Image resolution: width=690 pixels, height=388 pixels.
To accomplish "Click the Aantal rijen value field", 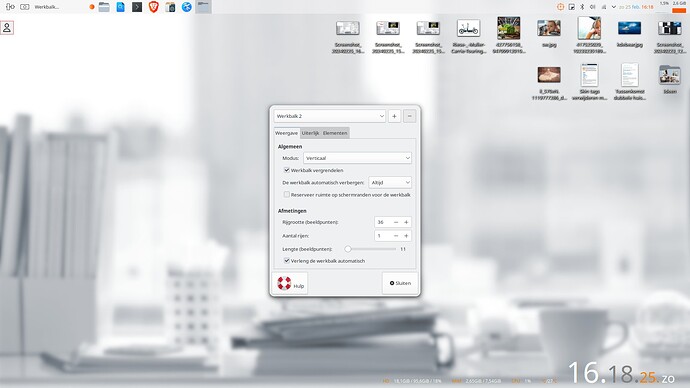I will [x=382, y=236].
